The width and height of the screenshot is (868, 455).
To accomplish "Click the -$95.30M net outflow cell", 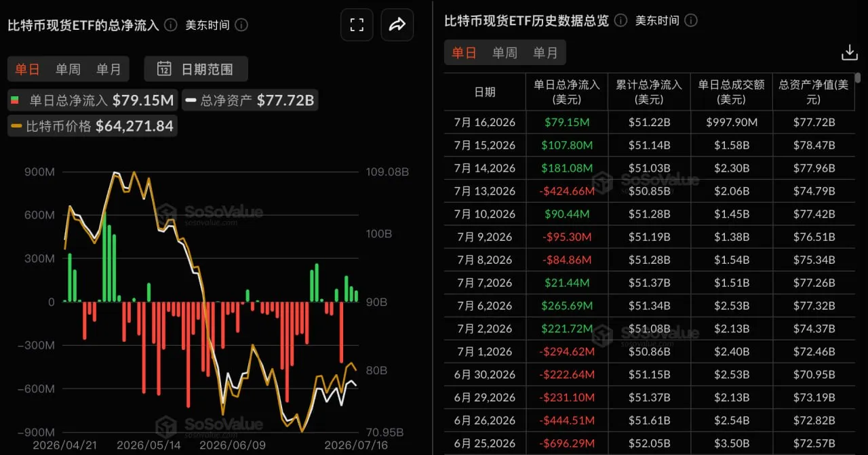I will click(567, 237).
